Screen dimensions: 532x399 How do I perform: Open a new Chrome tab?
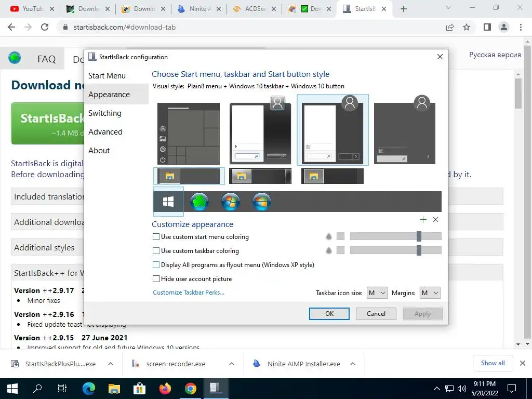click(403, 9)
